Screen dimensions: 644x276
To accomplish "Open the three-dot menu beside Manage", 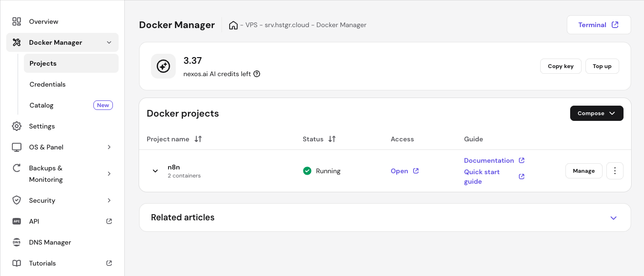I will tap(614, 170).
